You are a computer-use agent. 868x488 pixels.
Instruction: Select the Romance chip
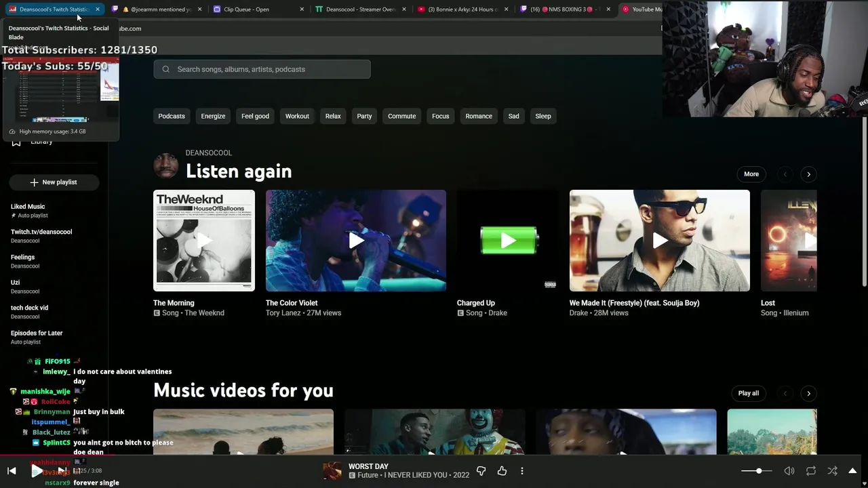(479, 116)
